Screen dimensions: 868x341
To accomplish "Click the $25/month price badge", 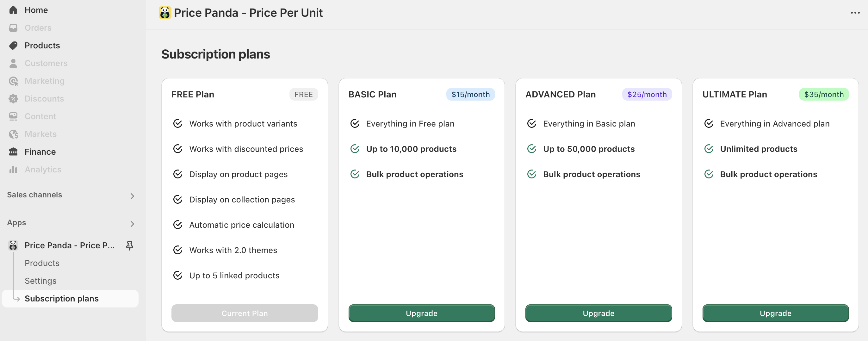I will coord(647,94).
